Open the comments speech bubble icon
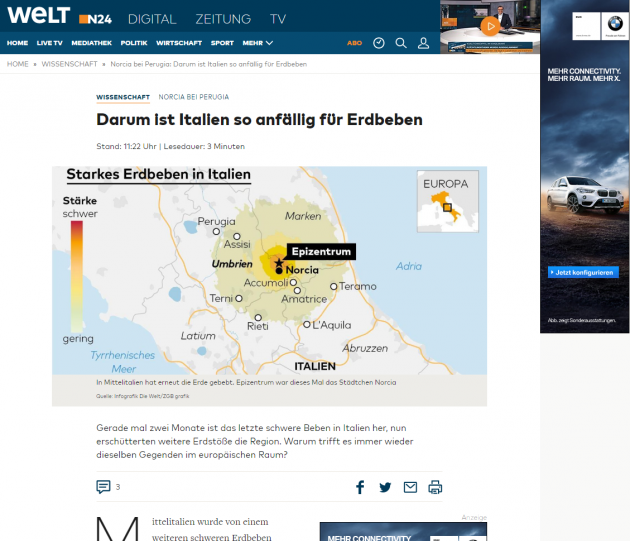The height and width of the screenshot is (541, 630). [x=103, y=487]
